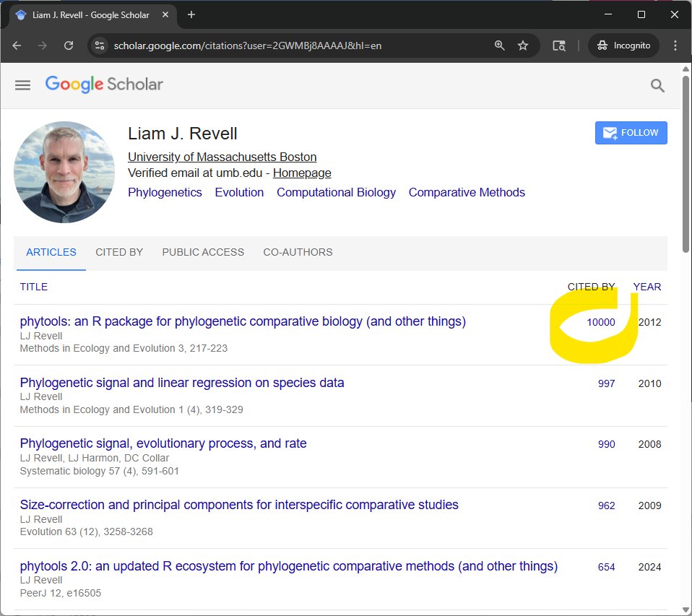Click the Computational Biology interest label
This screenshot has height=616, width=692.
337,192
